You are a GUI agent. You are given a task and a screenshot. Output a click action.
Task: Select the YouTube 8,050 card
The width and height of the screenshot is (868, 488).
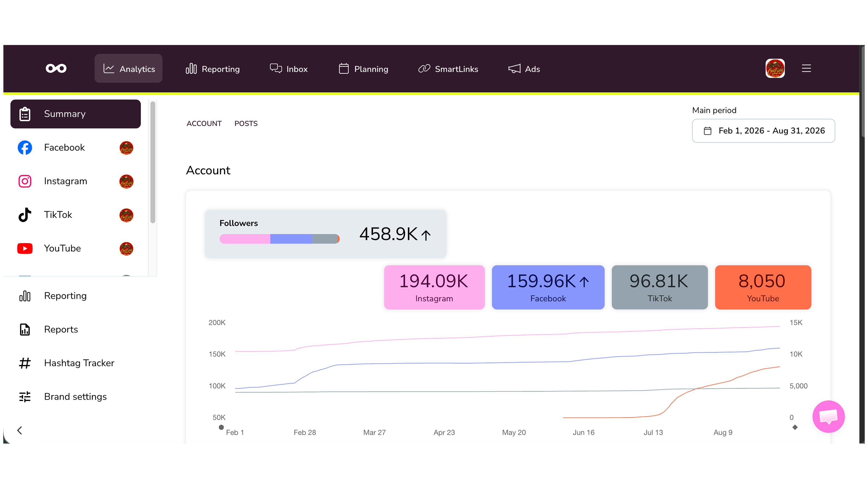[763, 287]
